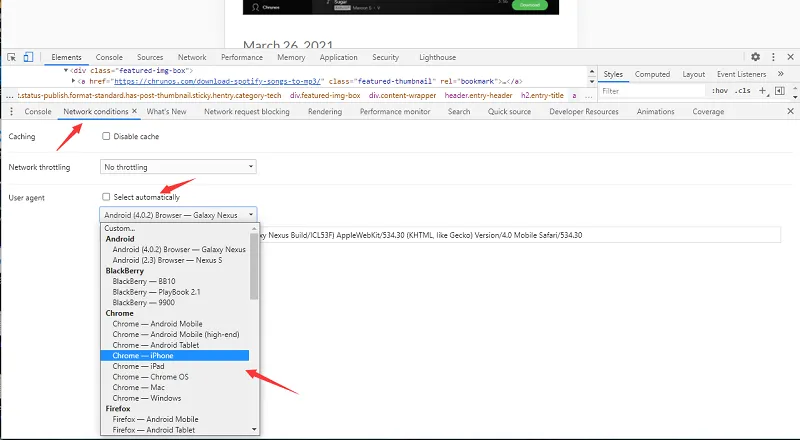Choose Android (4.0.2) Browser — Galaxy Nexus option

click(x=175, y=250)
